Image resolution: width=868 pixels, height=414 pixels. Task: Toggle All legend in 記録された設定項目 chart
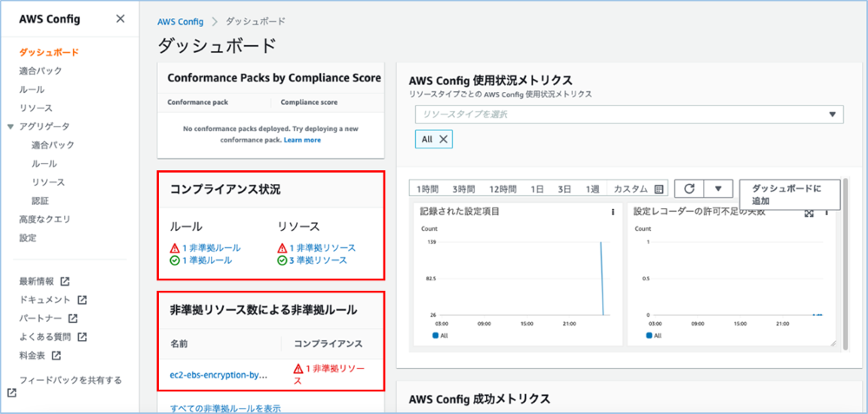(x=439, y=335)
